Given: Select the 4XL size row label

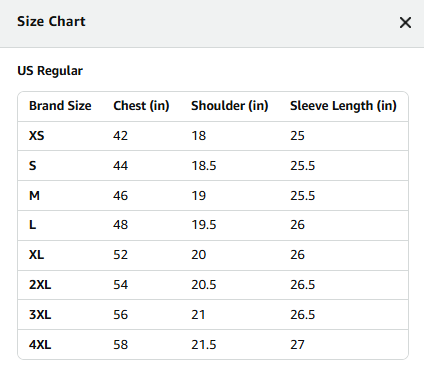Looking at the screenshot, I should pos(40,344).
